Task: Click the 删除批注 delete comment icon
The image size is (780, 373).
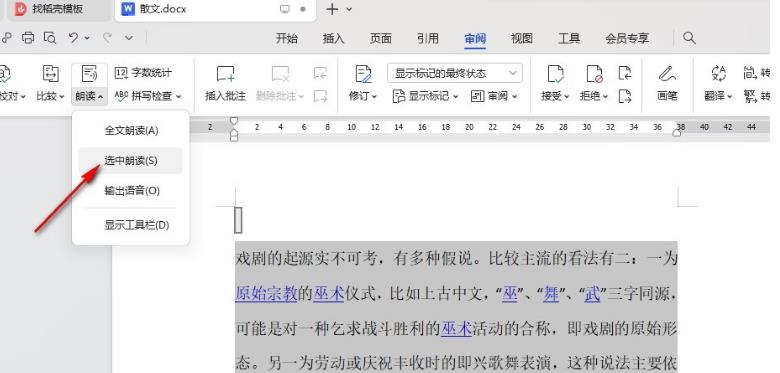Action: pyautogui.click(x=280, y=74)
